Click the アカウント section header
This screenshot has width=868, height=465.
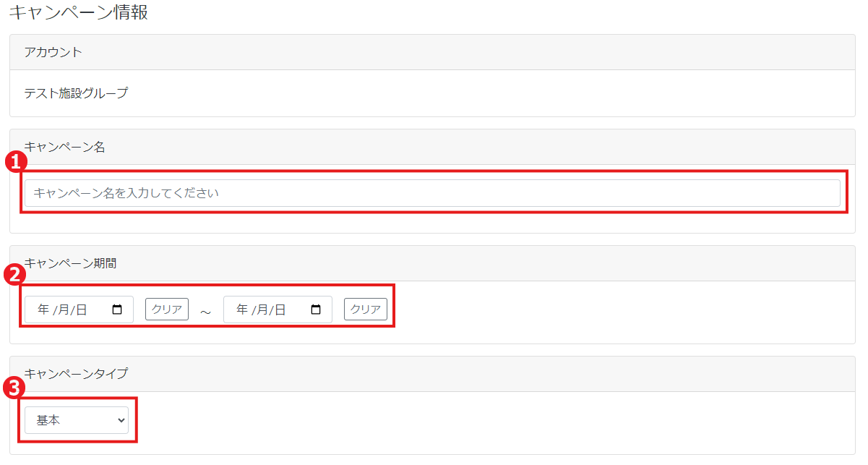432,52
